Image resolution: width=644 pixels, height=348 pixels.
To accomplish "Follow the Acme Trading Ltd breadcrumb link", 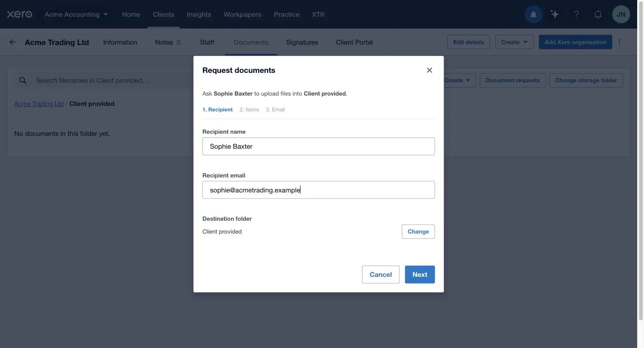I will pyautogui.click(x=39, y=104).
